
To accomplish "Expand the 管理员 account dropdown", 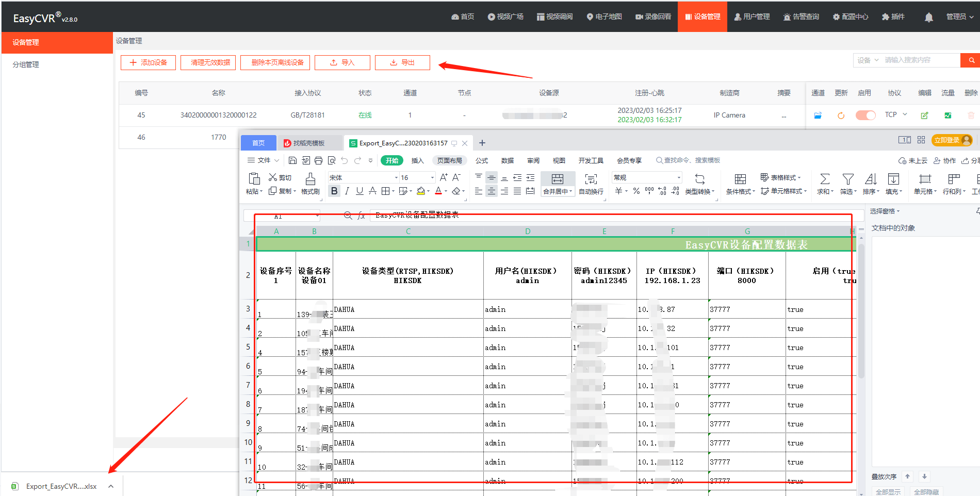I will [959, 17].
